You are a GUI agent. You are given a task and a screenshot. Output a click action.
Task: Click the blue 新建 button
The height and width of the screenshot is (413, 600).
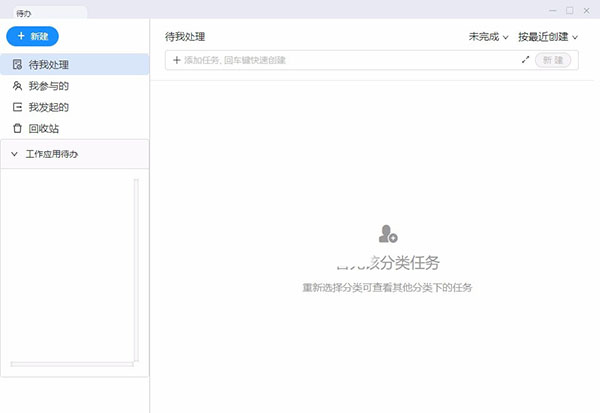[33, 36]
